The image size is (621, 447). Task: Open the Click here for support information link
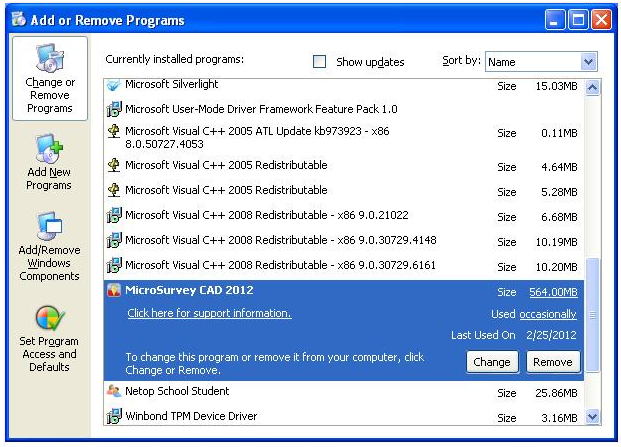pos(209,313)
